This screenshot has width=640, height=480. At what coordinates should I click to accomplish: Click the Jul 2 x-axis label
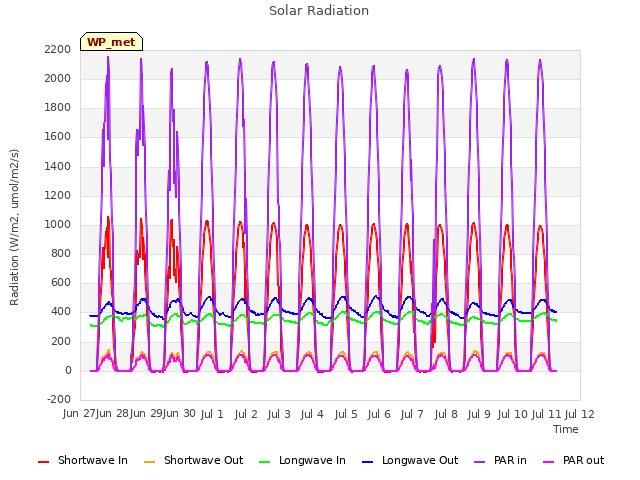tap(246, 414)
